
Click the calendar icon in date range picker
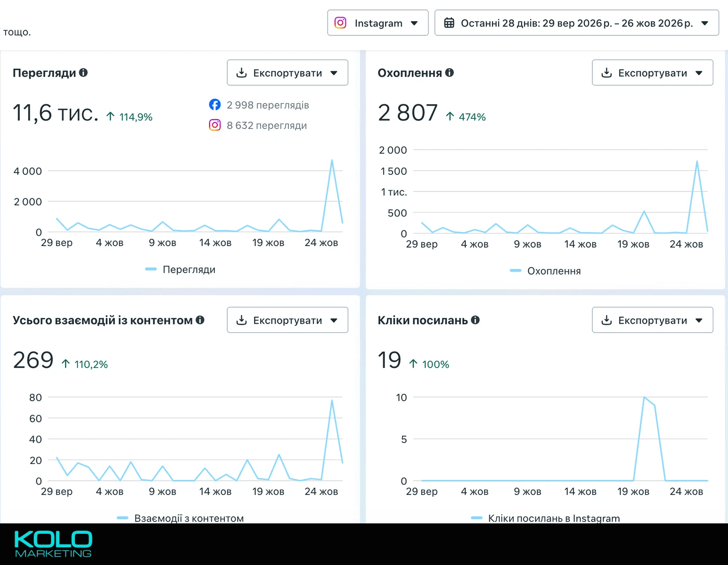tap(449, 23)
